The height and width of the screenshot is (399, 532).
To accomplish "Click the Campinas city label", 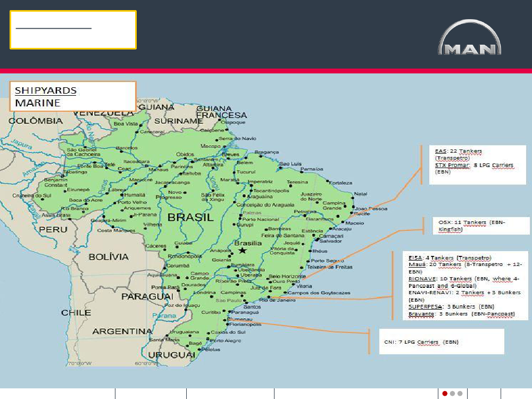I will point(233,292).
